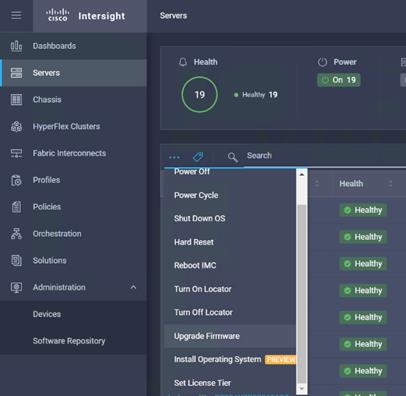
Task: Click the HyperFlex Clusters icon
Action: (x=16, y=126)
